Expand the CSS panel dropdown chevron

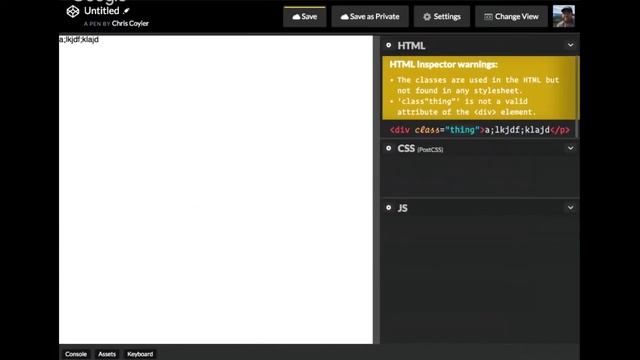pyautogui.click(x=570, y=148)
